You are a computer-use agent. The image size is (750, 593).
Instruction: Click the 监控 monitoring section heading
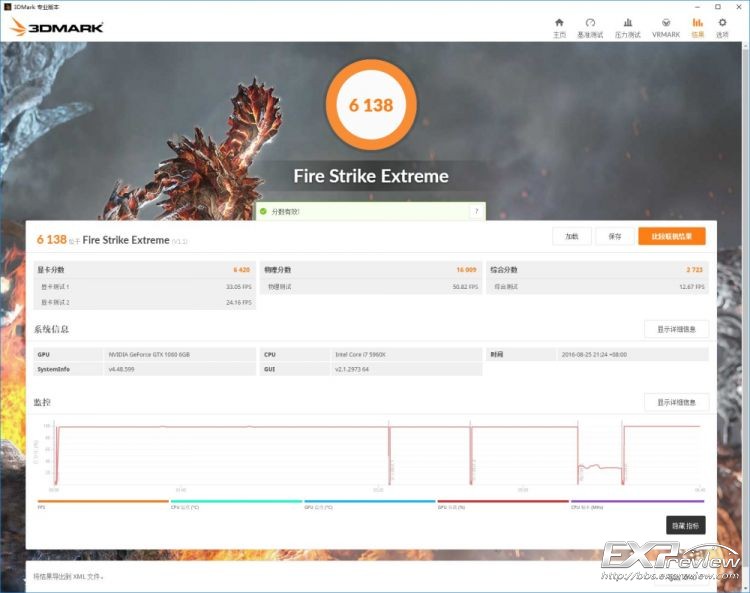pos(42,402)
